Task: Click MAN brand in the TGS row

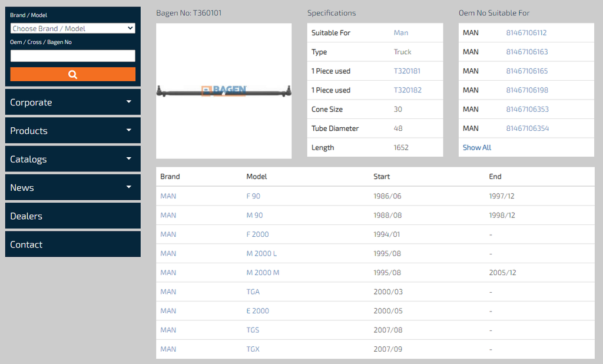Action: 168,330
